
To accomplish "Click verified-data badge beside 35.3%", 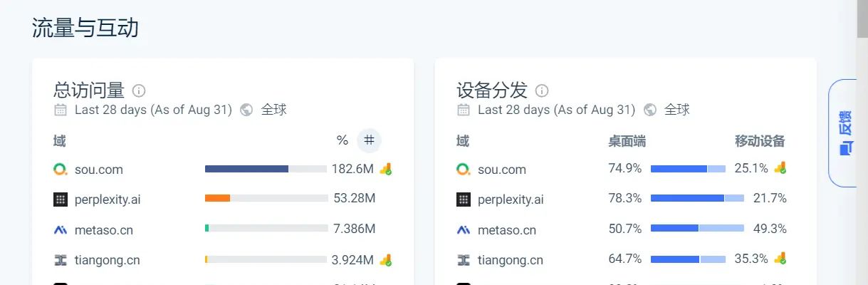I will click(x=780, y=259).
